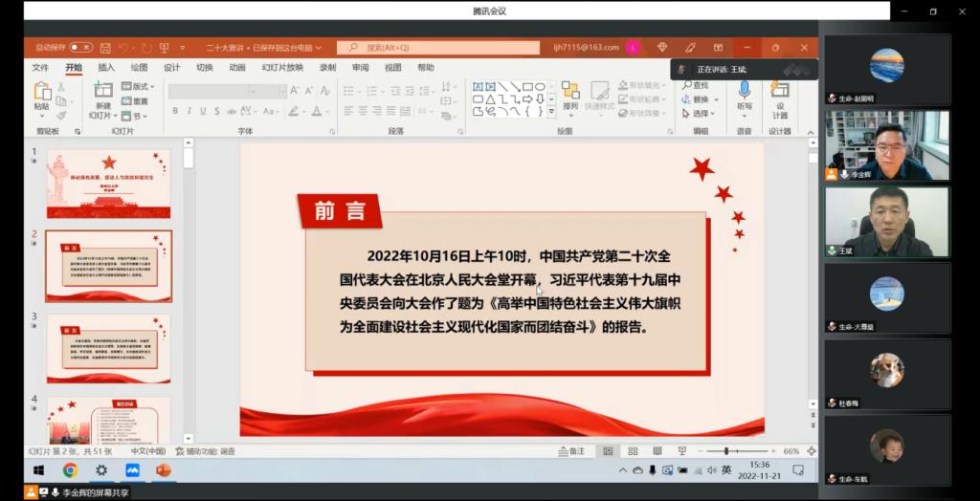The image size is (980, 501).
Task: Switch to the Slide Show (幻灯片放映) tab
Action: coord(282,68)
